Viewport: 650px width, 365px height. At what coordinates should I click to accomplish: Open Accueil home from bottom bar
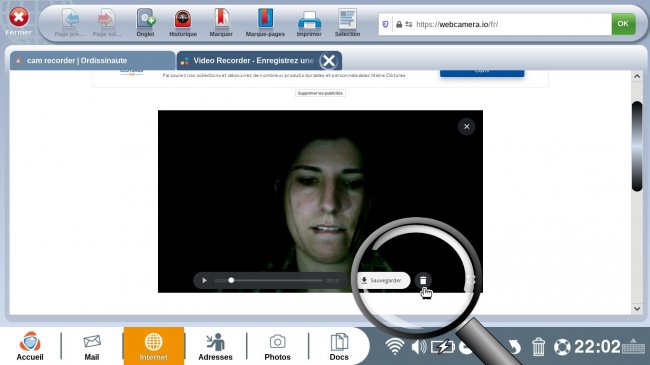coord(30,346)
